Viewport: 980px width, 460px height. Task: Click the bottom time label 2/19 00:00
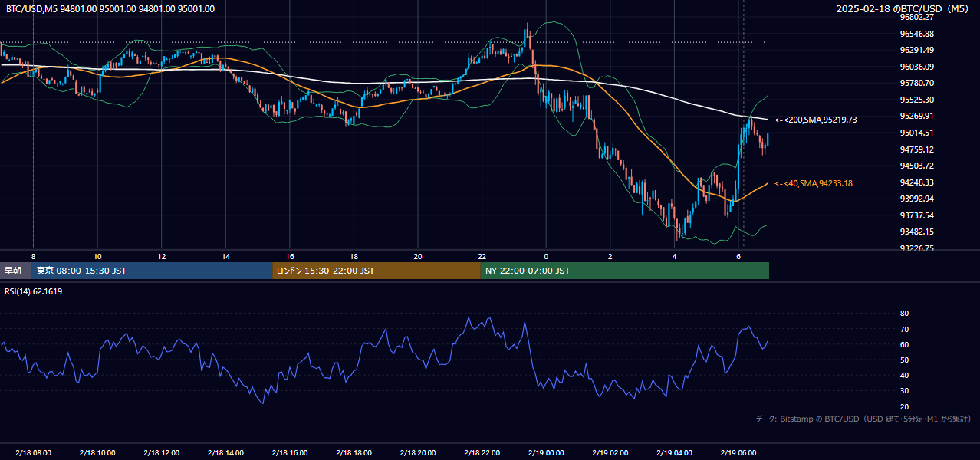click(x=546, y=453)
